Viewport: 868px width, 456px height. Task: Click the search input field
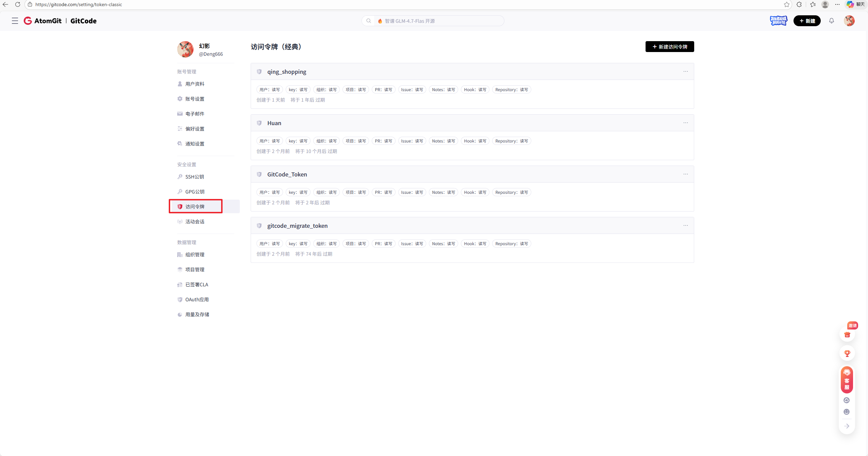coord(432,21)
